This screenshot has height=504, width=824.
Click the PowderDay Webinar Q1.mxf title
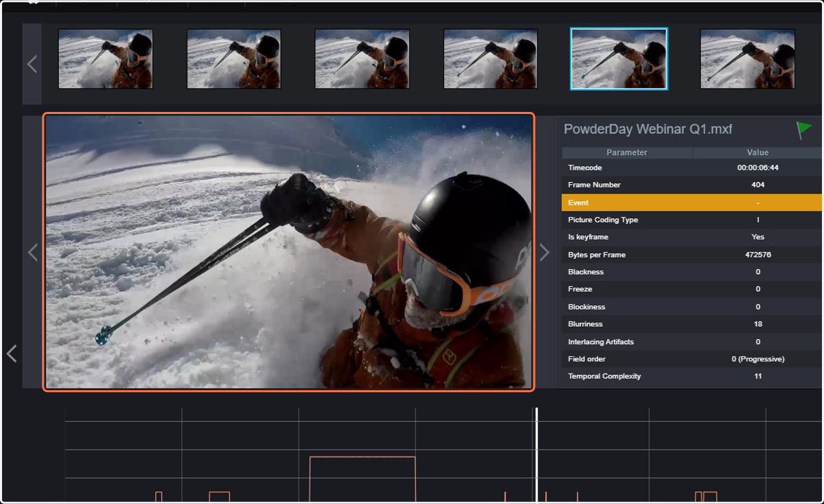pyautogui.click(x=648, y=129)
